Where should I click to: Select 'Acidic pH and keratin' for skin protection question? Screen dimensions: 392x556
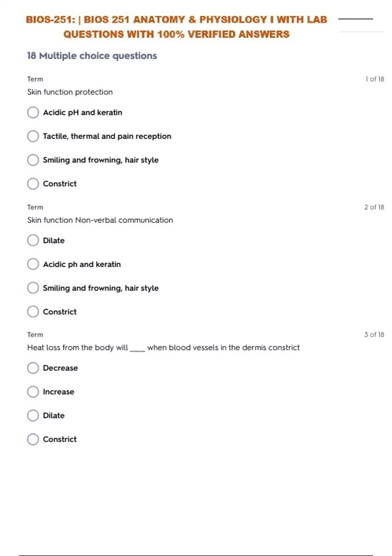[x=33, y=113]
